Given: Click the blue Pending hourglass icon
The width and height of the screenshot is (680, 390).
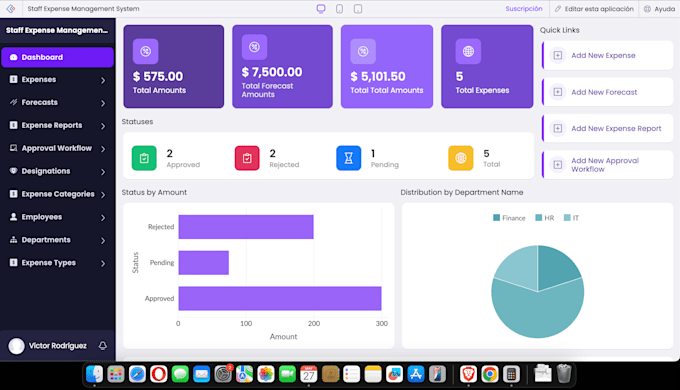Looking at the screenshot, I should 349,158.
